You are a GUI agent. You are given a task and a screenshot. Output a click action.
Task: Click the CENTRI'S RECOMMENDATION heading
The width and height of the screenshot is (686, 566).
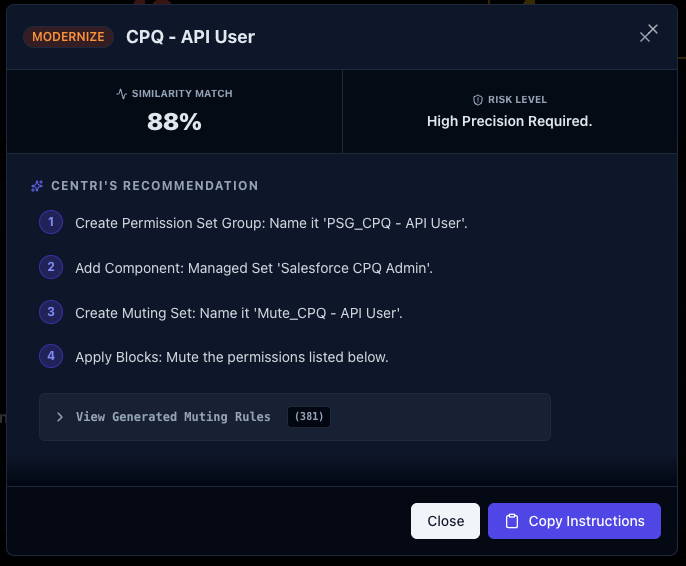point(155,186)
